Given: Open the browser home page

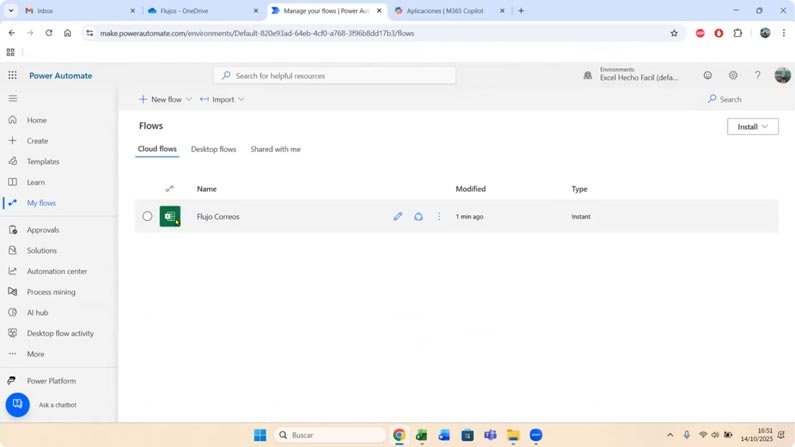Looking at the screenshot, I should pyautogui.click(x=67, y=33).
